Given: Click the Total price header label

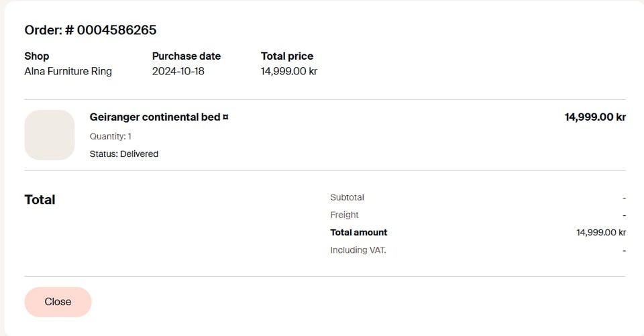Looking at the screenshot, I should pos(287,56).
